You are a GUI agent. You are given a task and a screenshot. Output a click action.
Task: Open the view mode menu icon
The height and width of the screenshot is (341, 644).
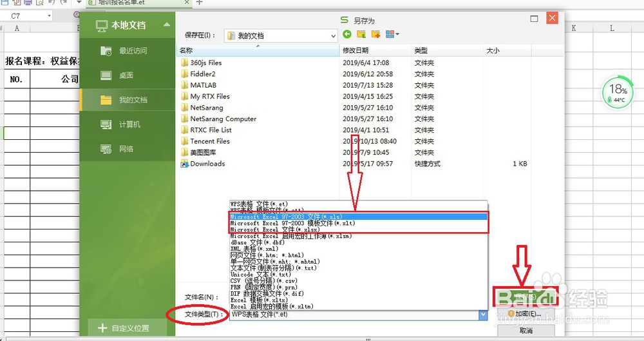392,34
